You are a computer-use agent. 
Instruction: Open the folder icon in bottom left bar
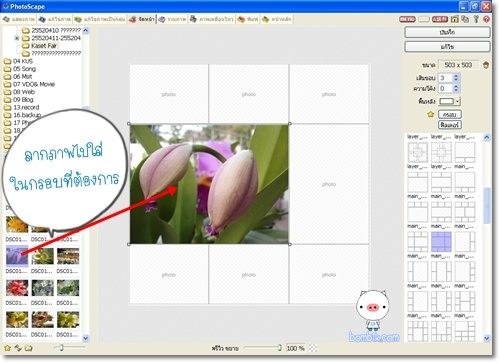click(x=29, y=348)
